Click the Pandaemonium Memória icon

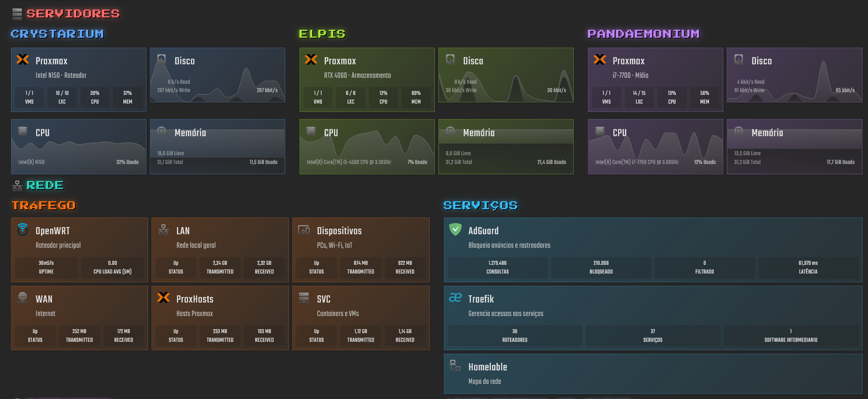tap(739, 130)
